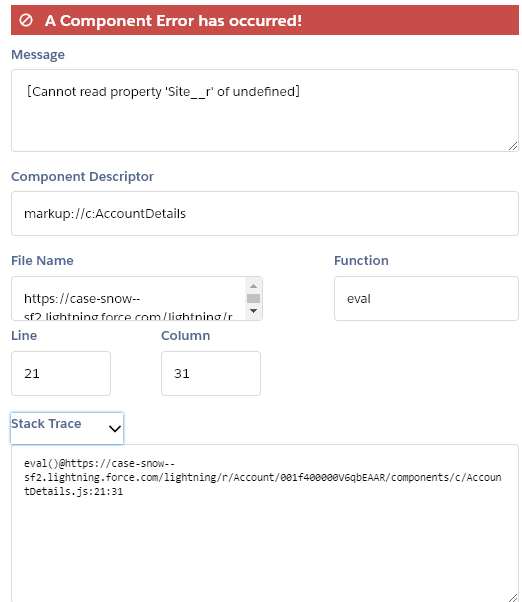Click the Column label
Image resolution: width=522 pixels, height=602 pixels.
click(x=185, y=336)
